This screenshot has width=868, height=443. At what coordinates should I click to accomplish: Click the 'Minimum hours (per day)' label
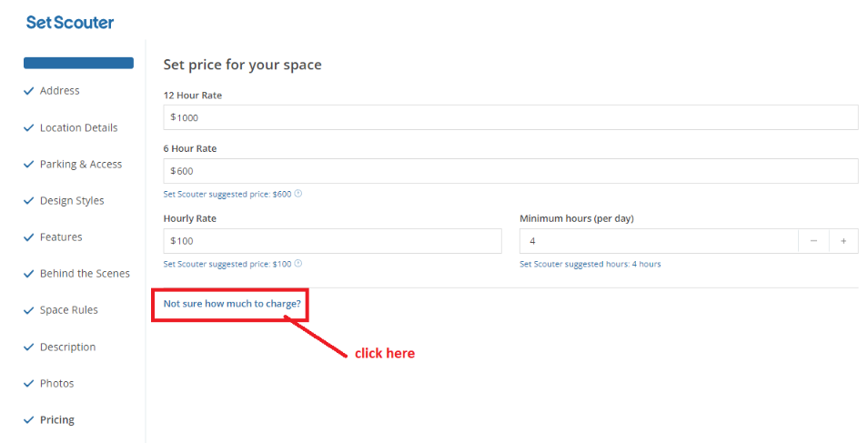(x=577, y=218)
